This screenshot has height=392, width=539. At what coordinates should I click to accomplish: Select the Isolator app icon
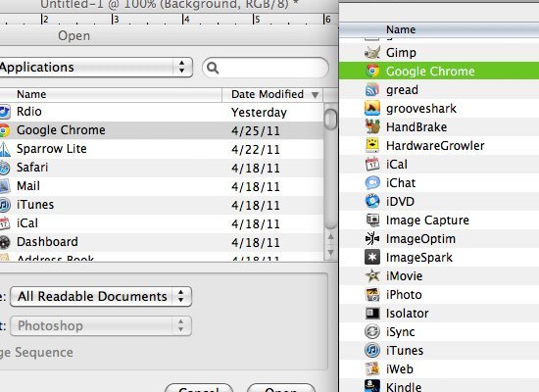[x=372, y=313]
